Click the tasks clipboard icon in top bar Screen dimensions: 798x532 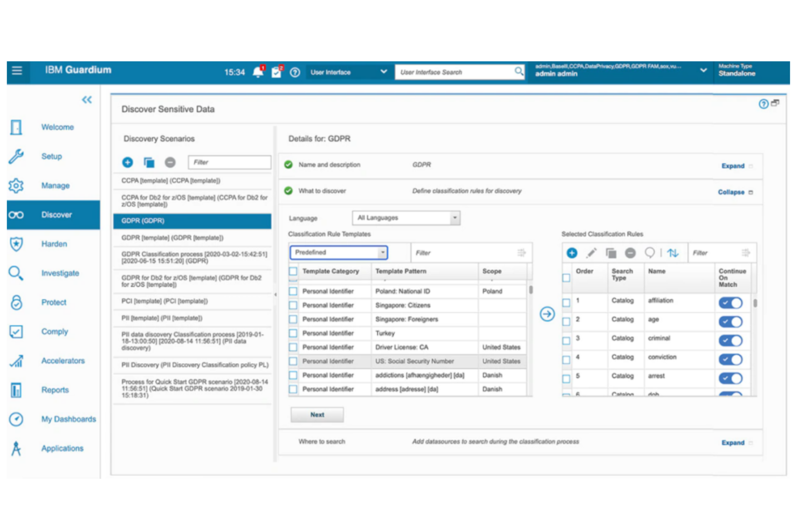pos(277,72)
